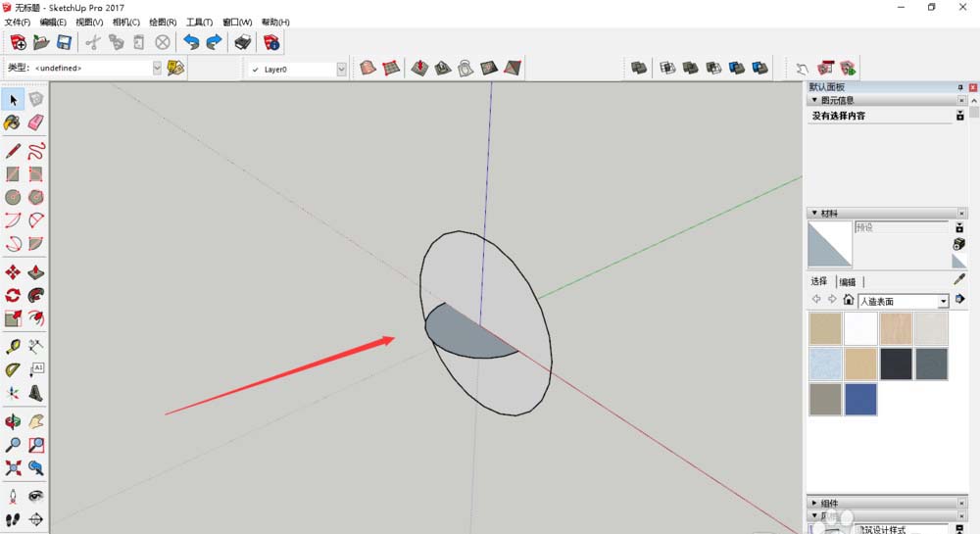Viewport: 980px width, 534px height.
Task: Open the 相机(C) menu
Action: [x=126, y=22]
